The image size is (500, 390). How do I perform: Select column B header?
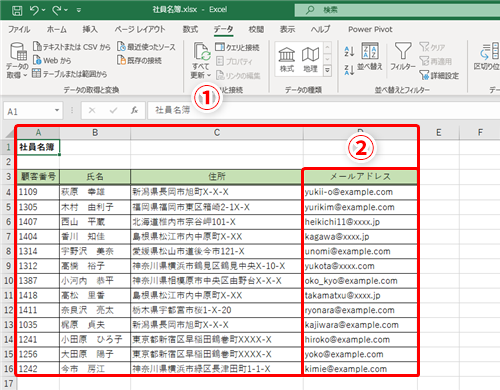tap(95, 133)
